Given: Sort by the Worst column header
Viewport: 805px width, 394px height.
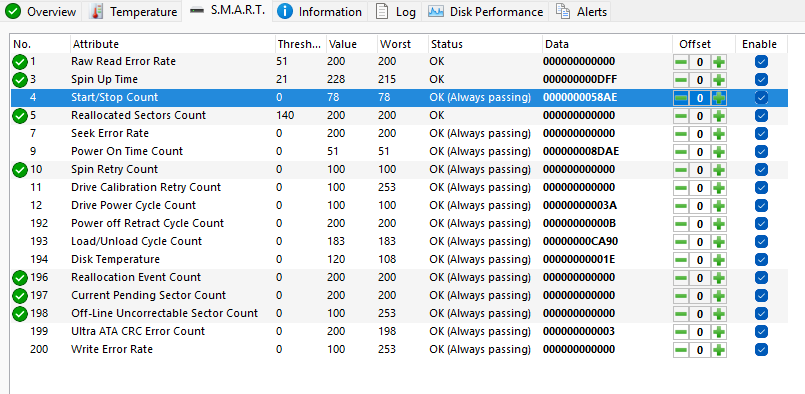Looking at the screenshot, I should (402, 44).
